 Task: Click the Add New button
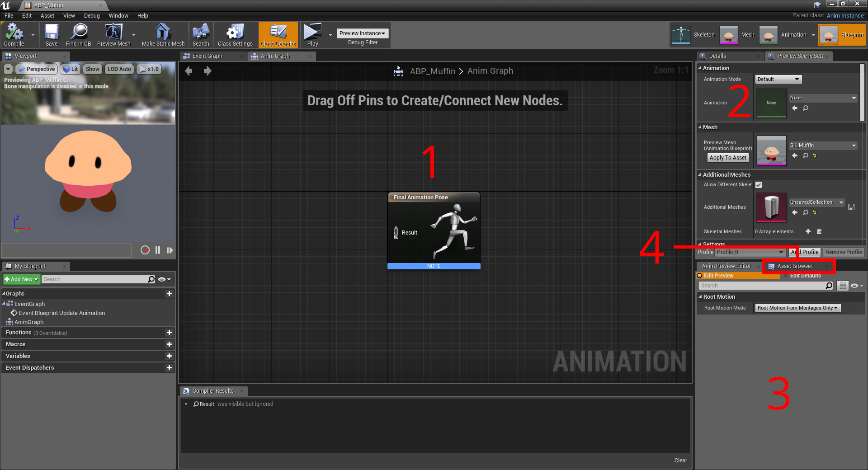tap(22, 279)
